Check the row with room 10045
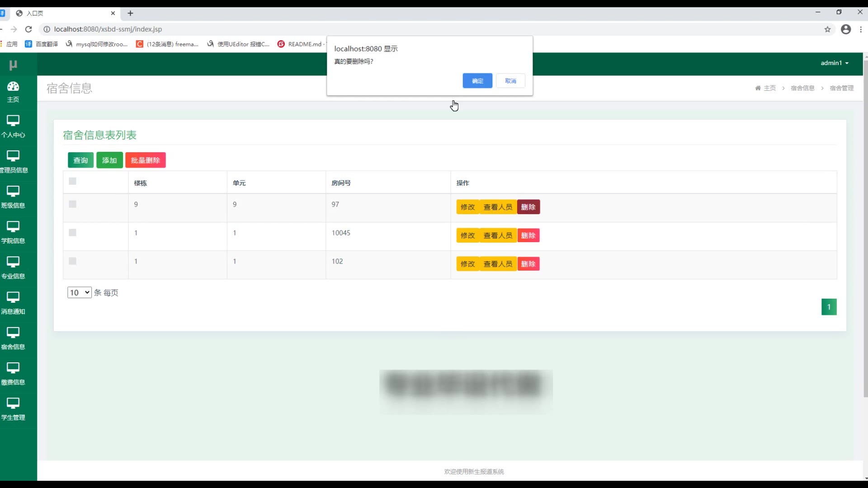 (72, 233)
